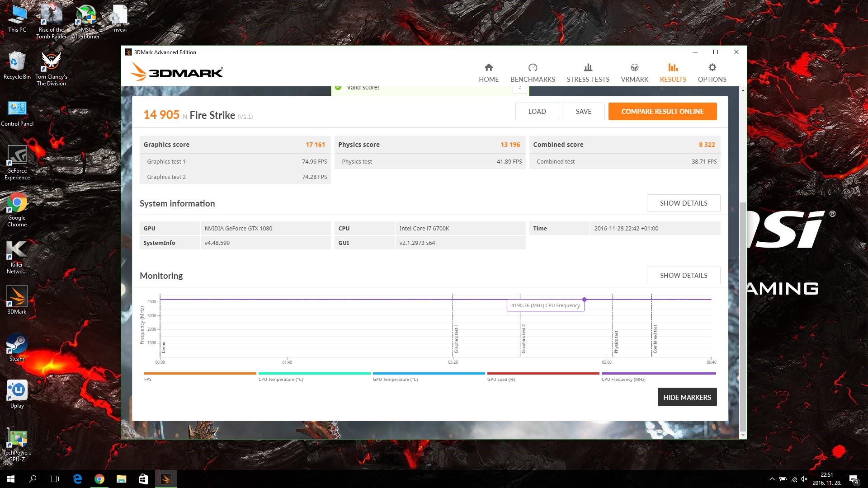Click the Combined test chart marker

[655, 339]
